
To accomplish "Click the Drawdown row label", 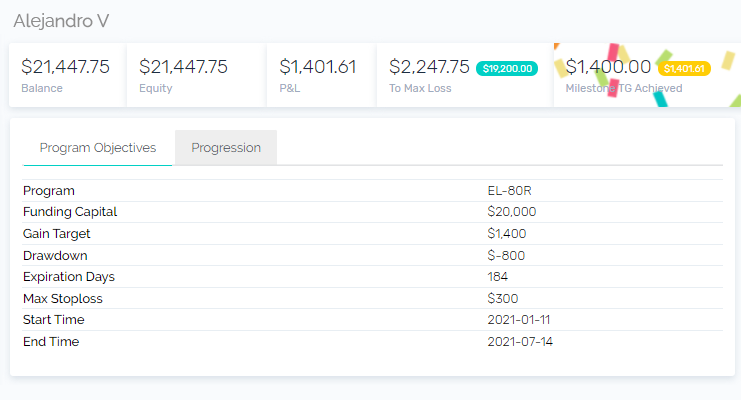I will click(x=55, y=256).
